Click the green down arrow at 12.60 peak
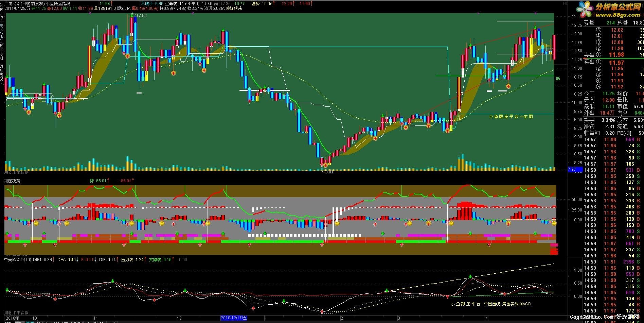The height and width of the screenshot is (323, 644). [x=132, y=15]
